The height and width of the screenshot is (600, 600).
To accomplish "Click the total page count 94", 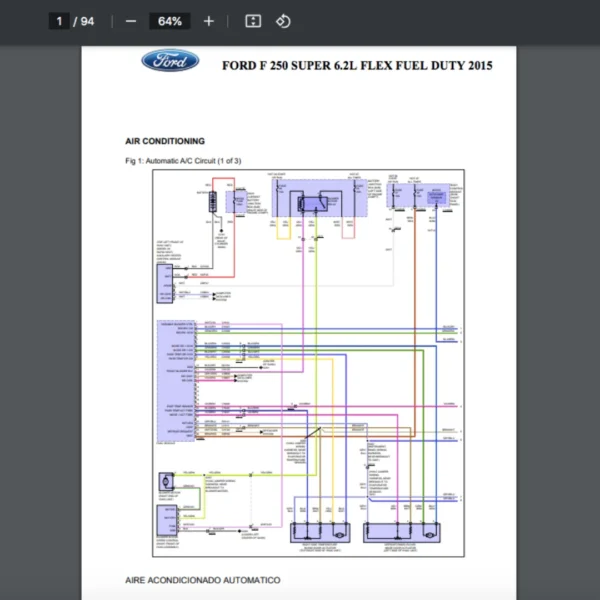I will pos(88,21).
